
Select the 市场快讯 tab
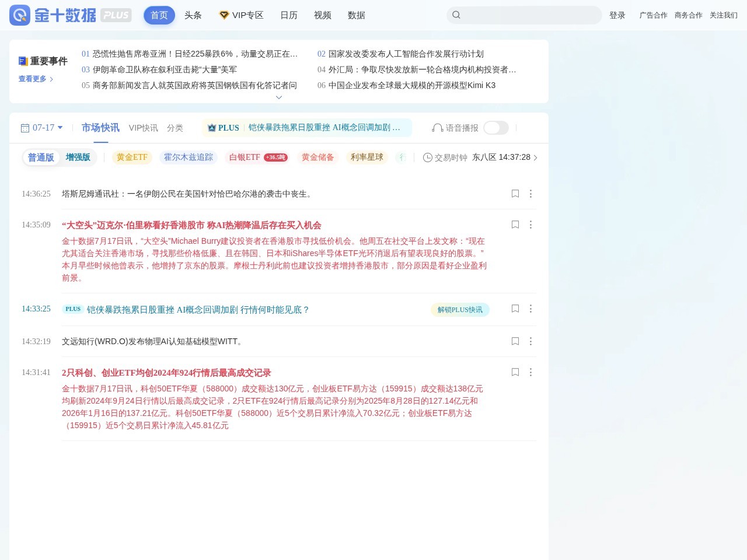(x=100, y=128)
